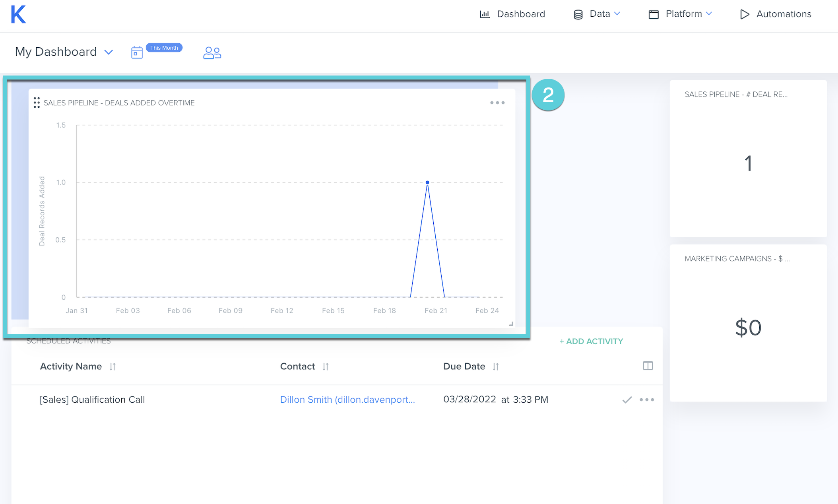Grab the chart widget drag handle
Image resolution: width=838 pixels, height=504 pixels.
coord(37,103)
